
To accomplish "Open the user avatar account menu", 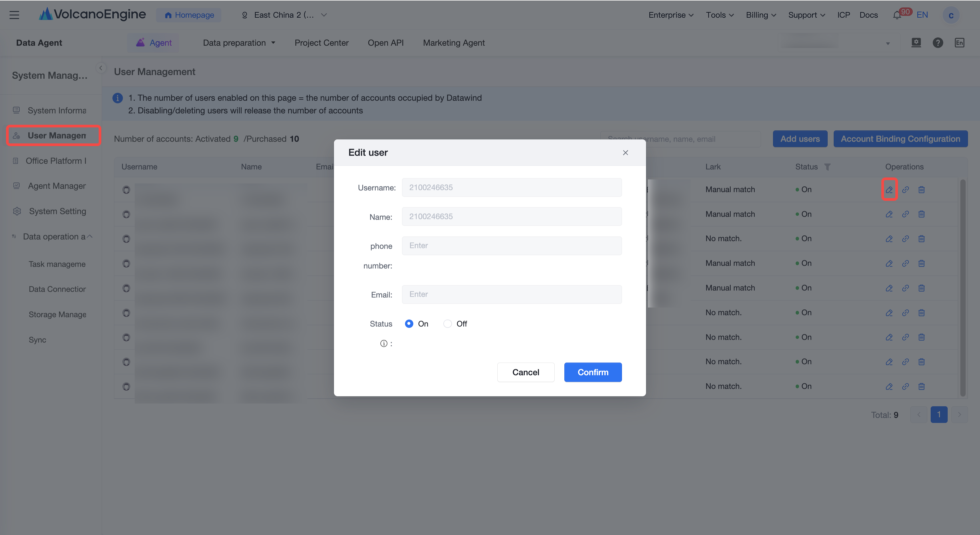I will click(x=951, y=15).
